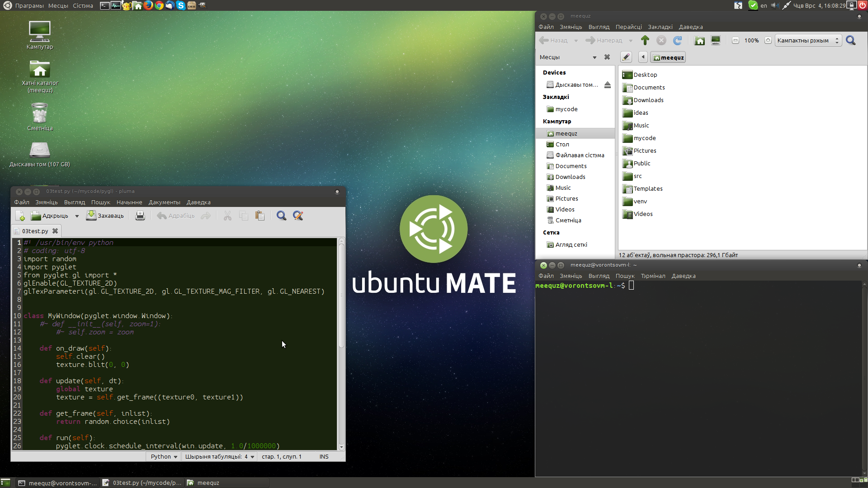Image resolution: width=868 pixels, height=488 pixels.
Task: Zoom in using the plus icon
Action: [x=768, y=41]
